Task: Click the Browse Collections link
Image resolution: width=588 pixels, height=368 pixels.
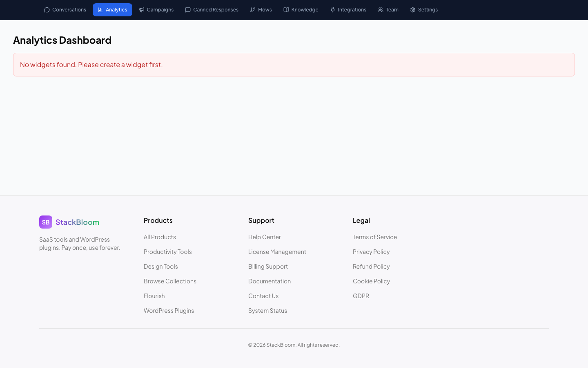Action: (x=170, y=281)
